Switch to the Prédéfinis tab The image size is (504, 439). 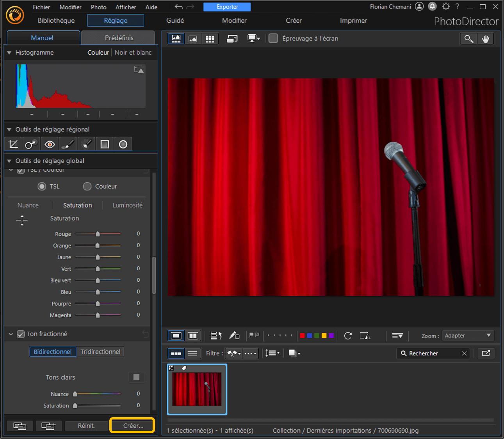119,38
